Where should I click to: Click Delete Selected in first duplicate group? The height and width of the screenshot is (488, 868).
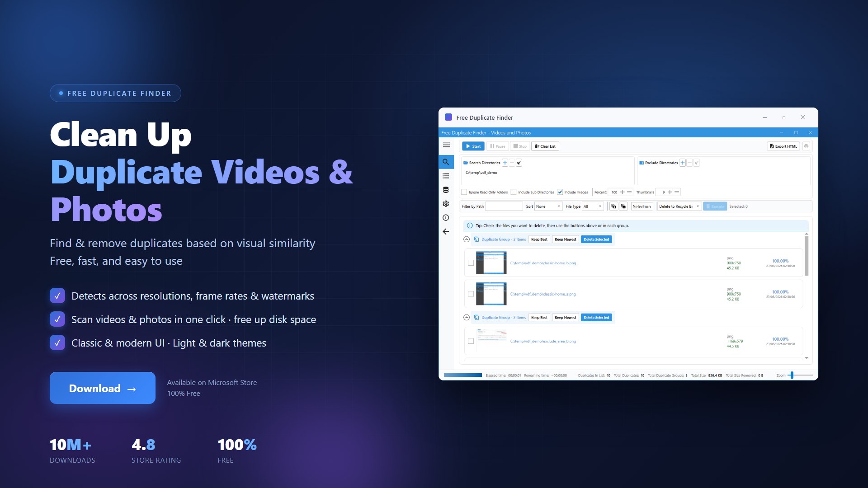tap(596, 239)
